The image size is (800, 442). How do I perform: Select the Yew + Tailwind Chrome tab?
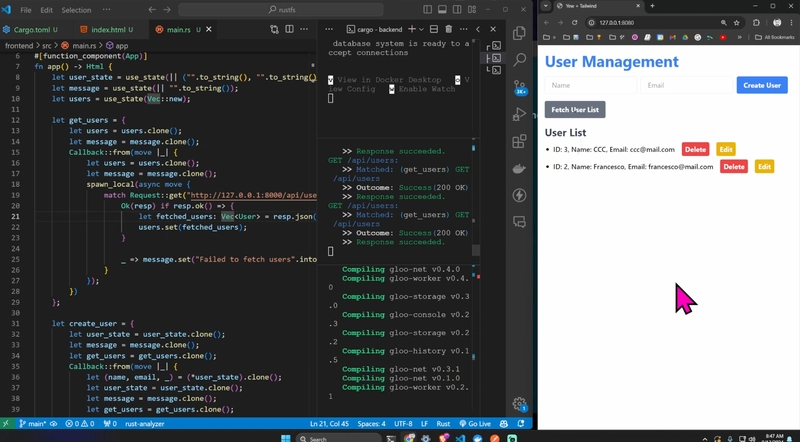[598, 6]
